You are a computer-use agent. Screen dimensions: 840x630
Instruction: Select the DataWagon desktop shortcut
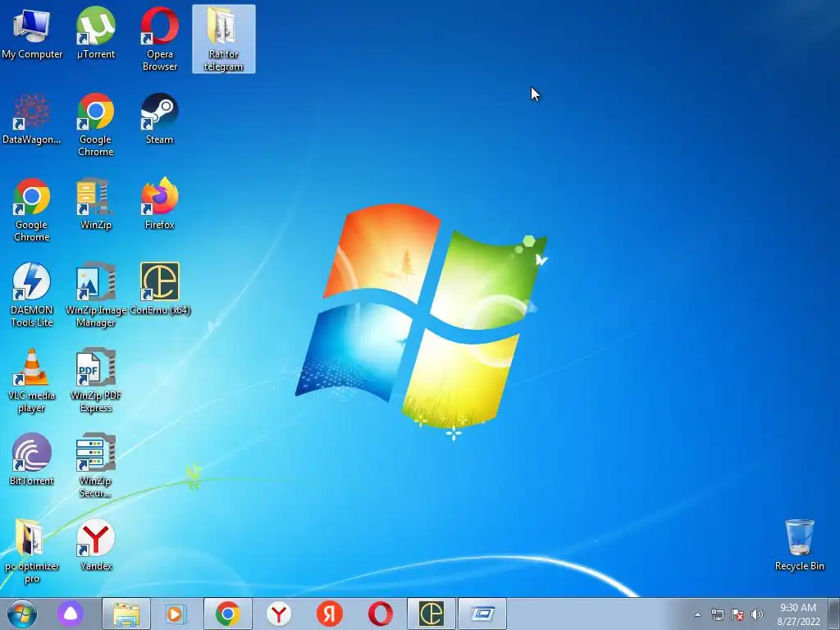(x=32, y=120)
